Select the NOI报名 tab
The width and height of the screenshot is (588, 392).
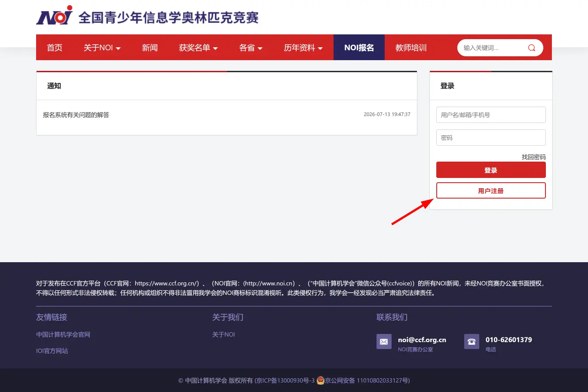[359, 48]
